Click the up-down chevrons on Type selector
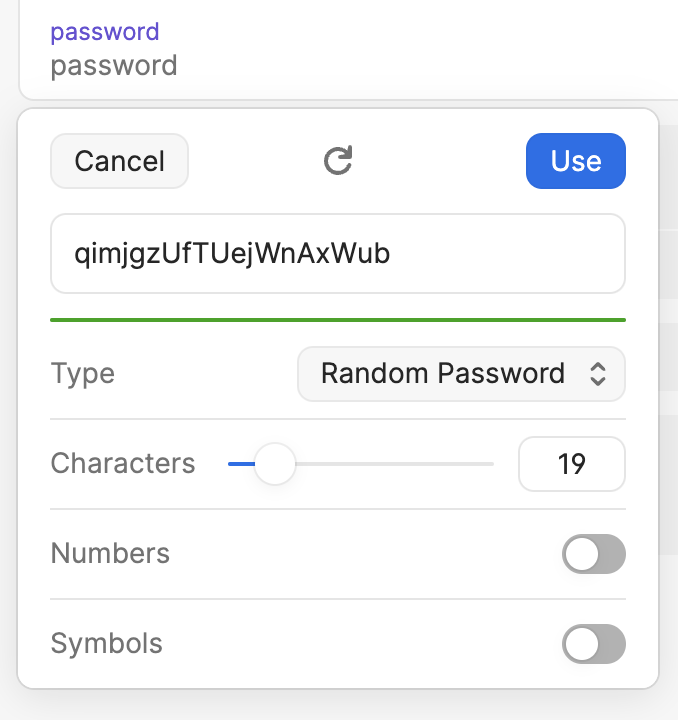678x720 pixels. 597,374
